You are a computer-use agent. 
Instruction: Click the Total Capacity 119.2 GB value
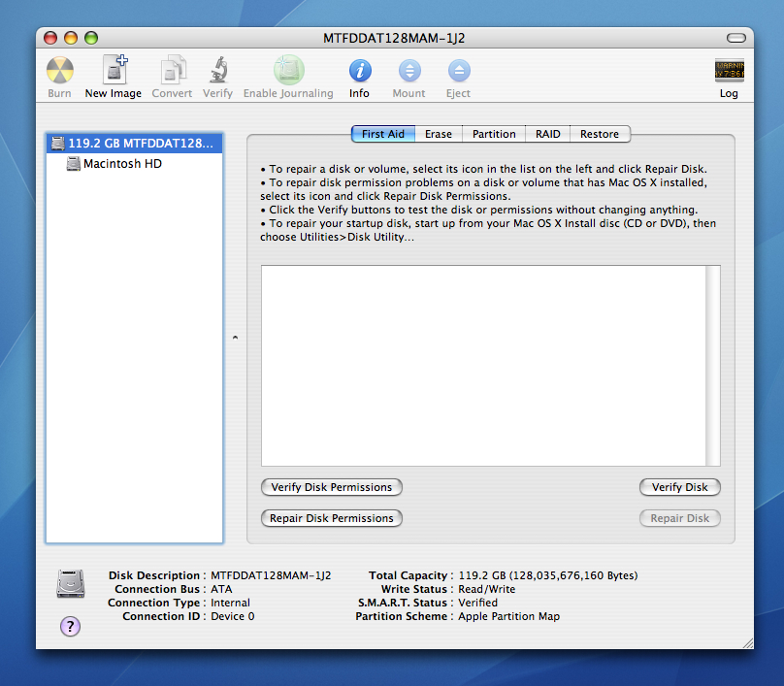coord(548,575)
